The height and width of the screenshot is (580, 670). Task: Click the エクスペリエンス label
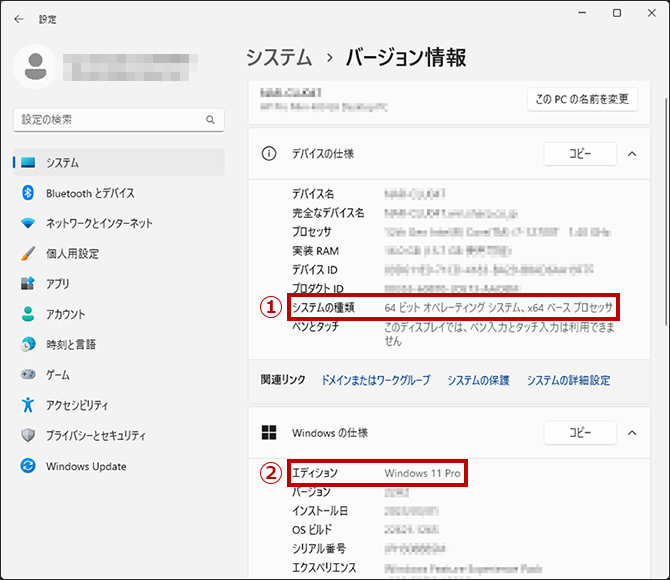pos(324,568)
